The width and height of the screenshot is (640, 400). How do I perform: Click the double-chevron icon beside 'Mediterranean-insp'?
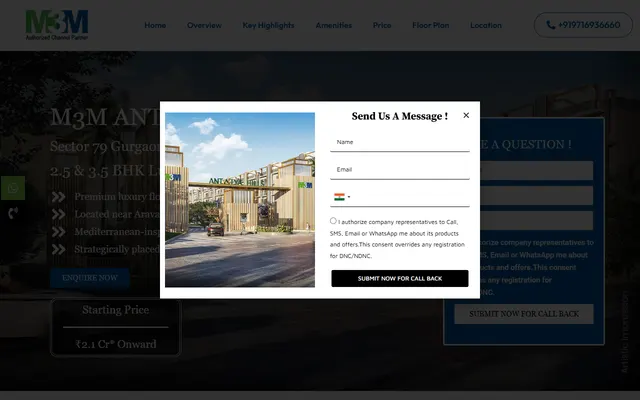click(58, 232)
